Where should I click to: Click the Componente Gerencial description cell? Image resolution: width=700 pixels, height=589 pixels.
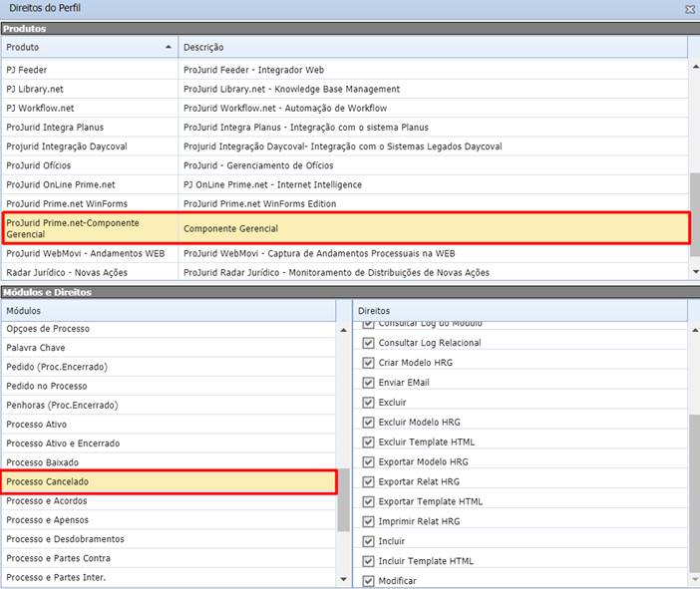pyautogui.click(x=434, y=228)
